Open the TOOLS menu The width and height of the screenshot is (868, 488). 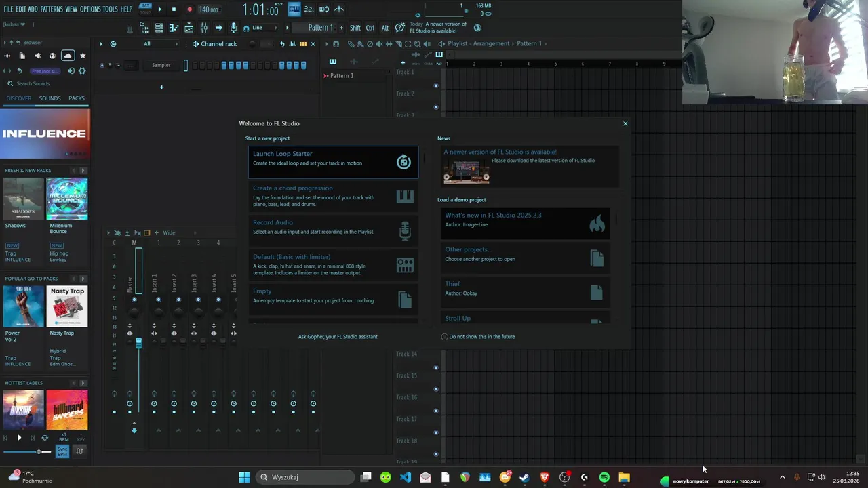pyautogui.click(x=111, y=9)
